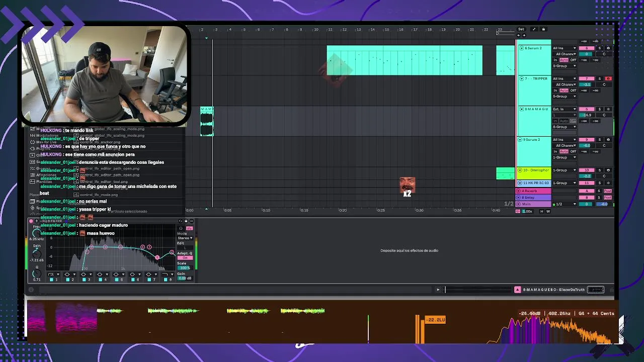Toggle the EQ Eight spectrum analyzer icon
The image size is (644, 362).
(x=190, y=228)
